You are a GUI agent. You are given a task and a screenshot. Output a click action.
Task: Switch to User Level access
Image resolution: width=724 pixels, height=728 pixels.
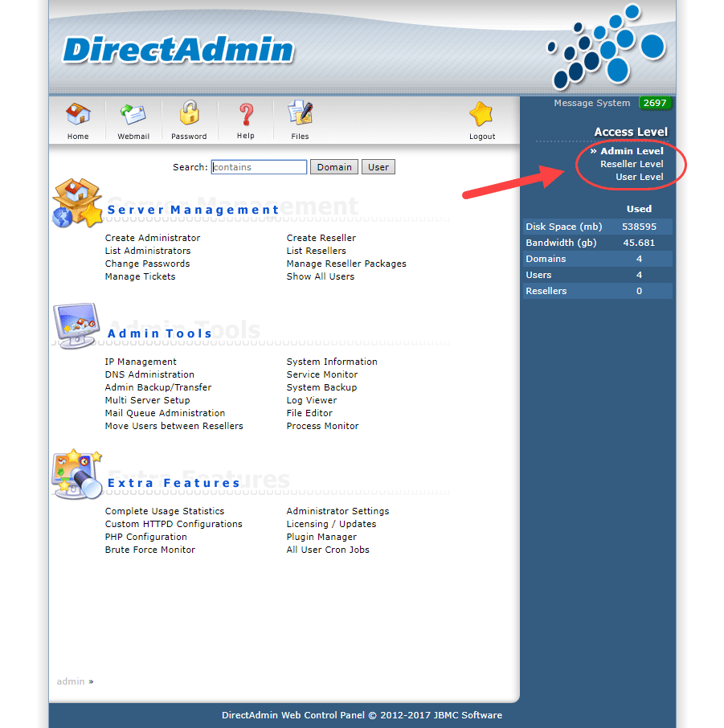coord(640,177)
